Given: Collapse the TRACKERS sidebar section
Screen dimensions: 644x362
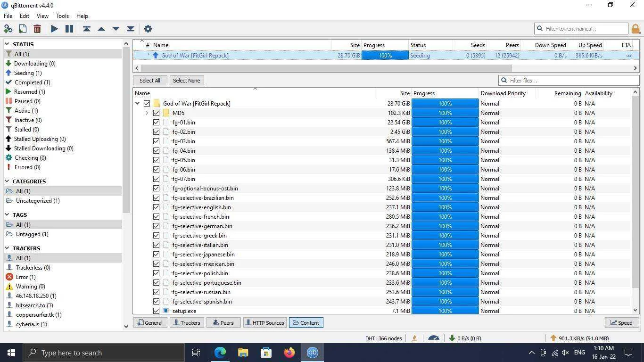Looking at the screenshot, I should point(7,248).
